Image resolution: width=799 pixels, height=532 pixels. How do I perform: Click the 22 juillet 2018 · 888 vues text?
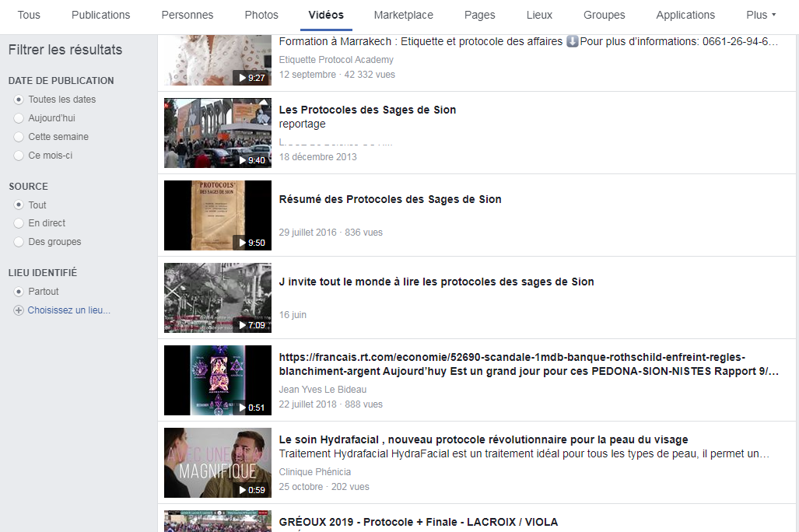tap(330, 404)
